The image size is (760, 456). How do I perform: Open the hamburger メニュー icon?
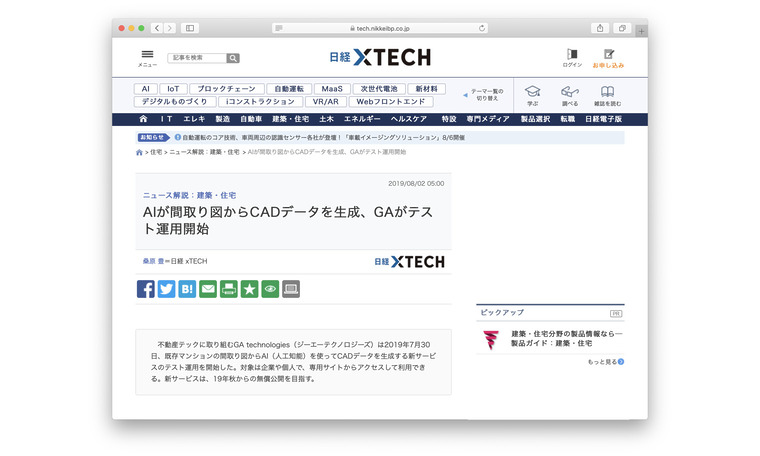[x=147, y=56]
